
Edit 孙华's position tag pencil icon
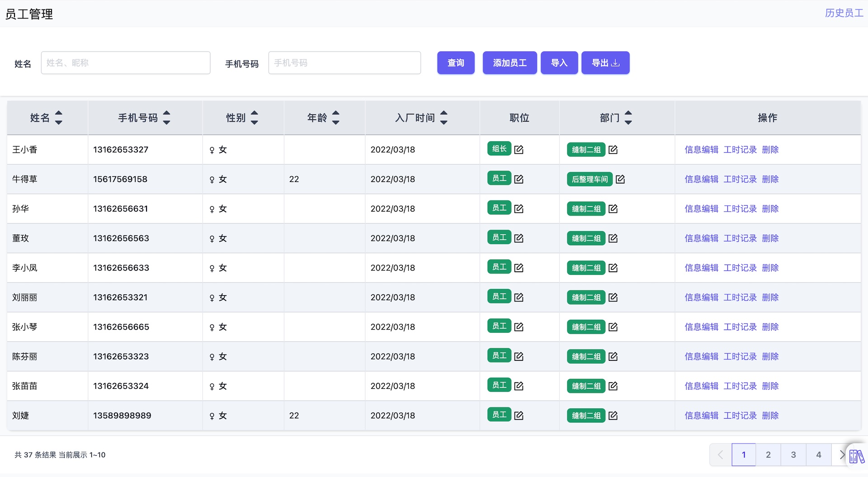click(519, 208)
